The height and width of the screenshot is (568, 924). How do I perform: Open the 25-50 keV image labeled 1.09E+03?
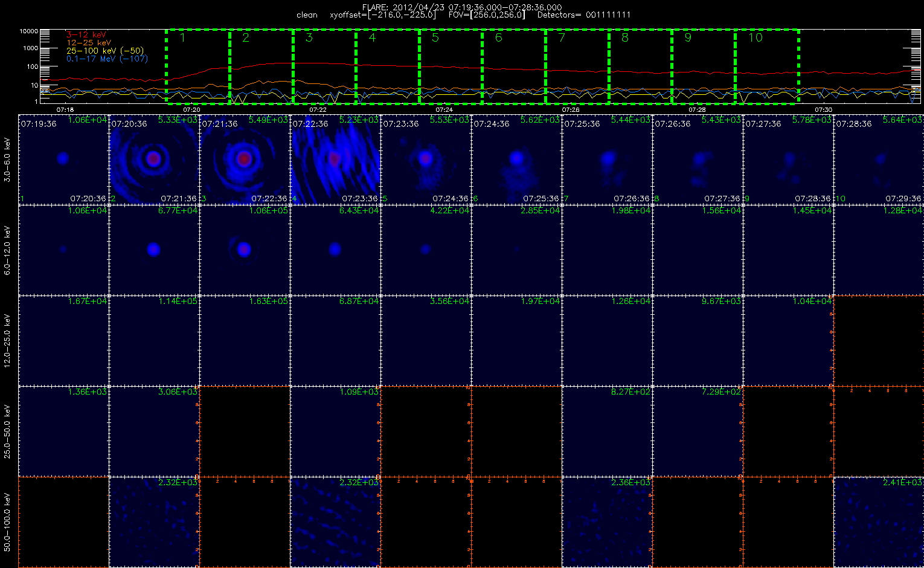(335, 431)
